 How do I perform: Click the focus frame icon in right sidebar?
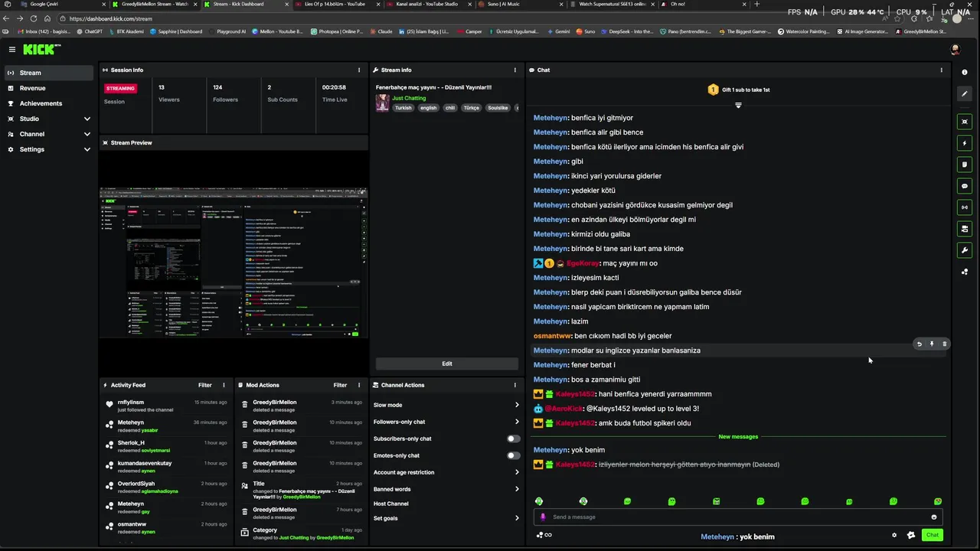point(965,122)
